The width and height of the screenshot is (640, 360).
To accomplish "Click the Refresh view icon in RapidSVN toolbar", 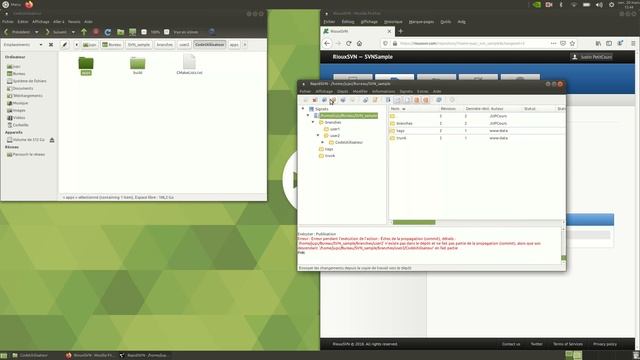I will tap(439, 100).
